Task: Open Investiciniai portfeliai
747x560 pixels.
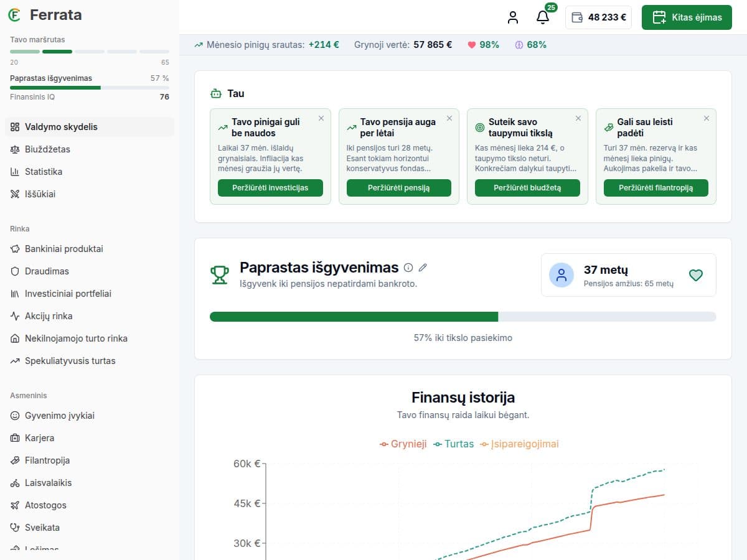Action: click(x=90, y=294)
